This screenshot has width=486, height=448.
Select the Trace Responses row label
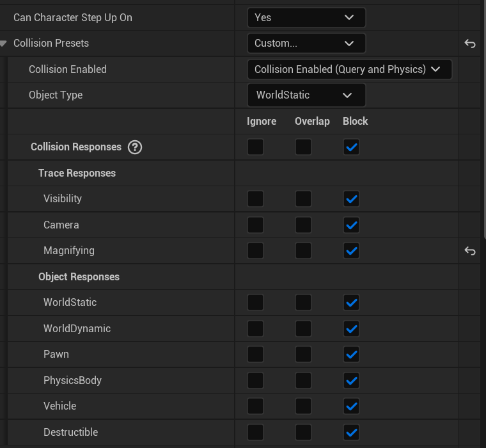(77, 173)
